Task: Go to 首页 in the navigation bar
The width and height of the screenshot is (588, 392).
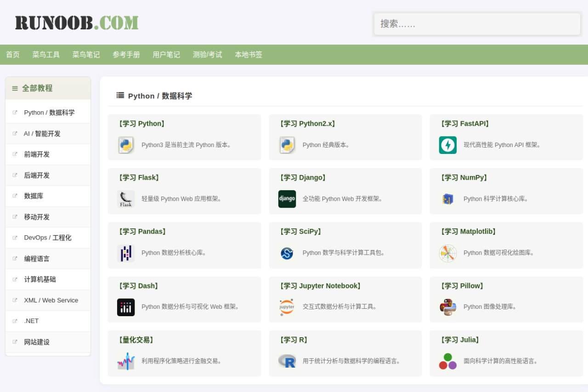Action: (13, 55)
